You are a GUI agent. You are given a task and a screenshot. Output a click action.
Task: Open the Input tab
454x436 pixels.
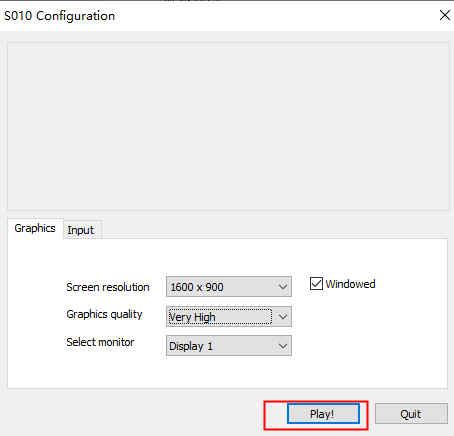[81, 230]
